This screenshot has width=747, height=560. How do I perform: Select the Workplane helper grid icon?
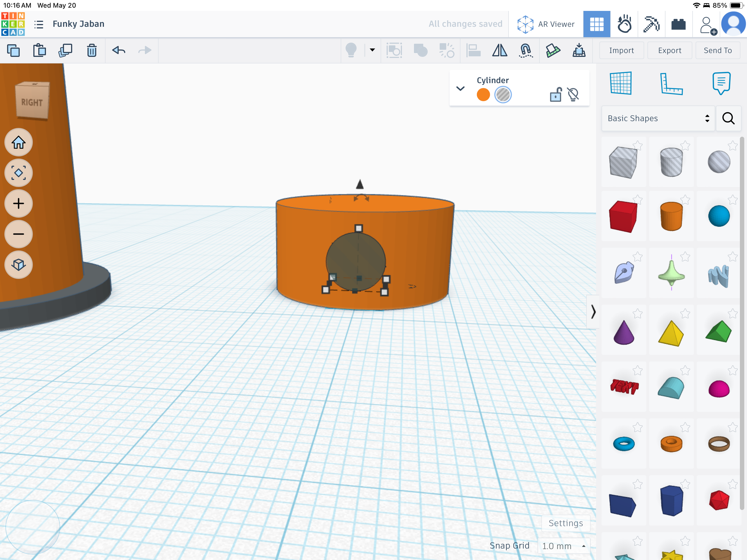coord(621,83)
